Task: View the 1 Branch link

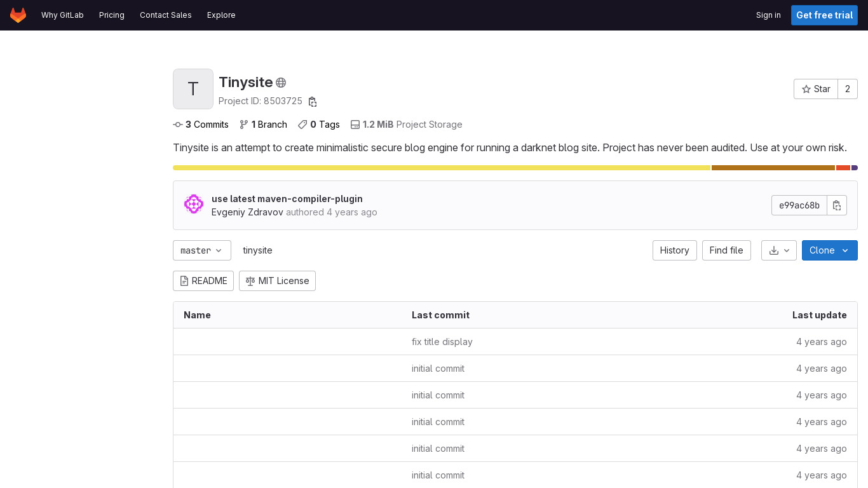Action: tap(263, 125)
